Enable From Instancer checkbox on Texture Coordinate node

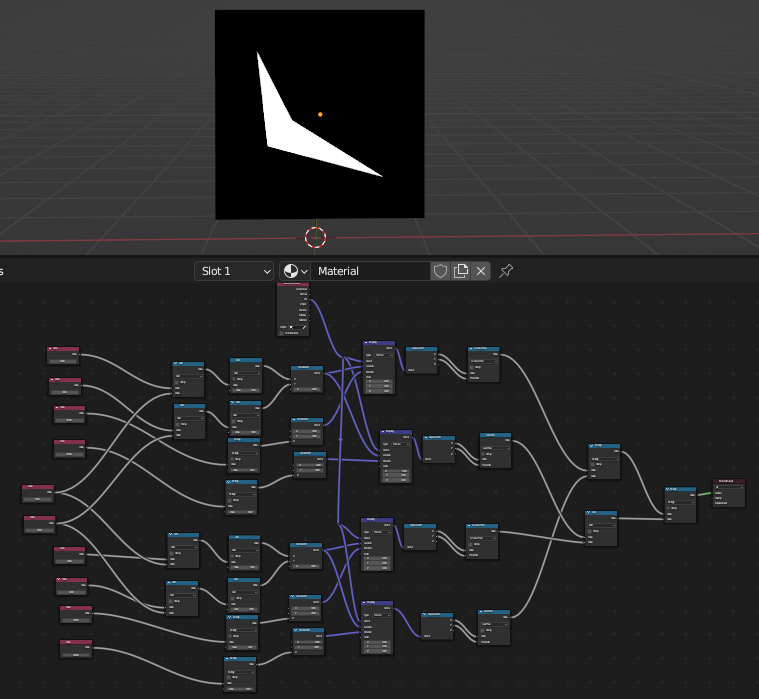tap(281, 333)
